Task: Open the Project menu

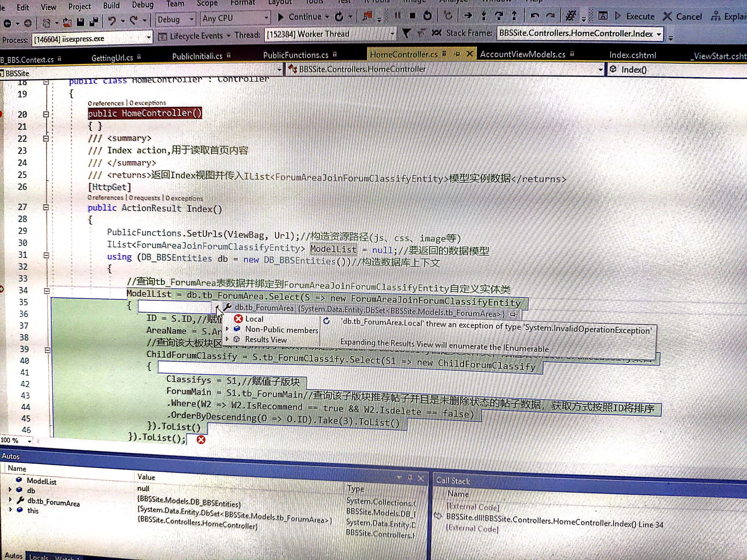Action: coord(79,6)
